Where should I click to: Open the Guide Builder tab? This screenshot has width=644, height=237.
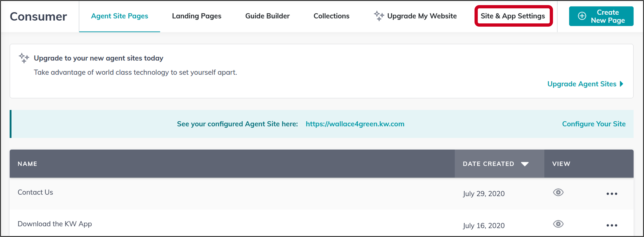[x=267, y=16]
